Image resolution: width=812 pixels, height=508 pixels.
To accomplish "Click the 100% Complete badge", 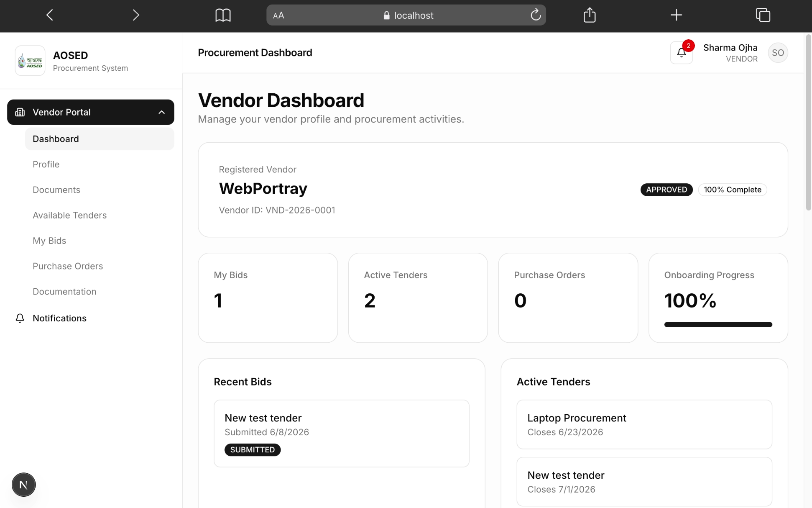I will point(733,190).
